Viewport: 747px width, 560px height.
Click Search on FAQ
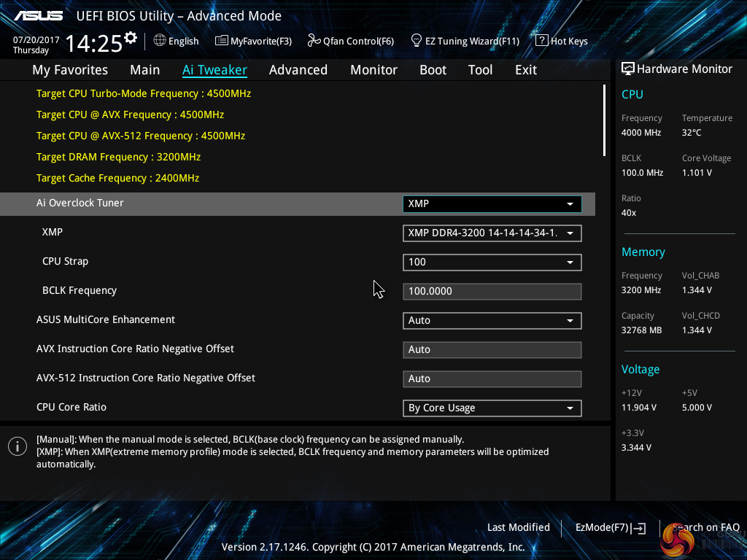[x=706, y=528]
